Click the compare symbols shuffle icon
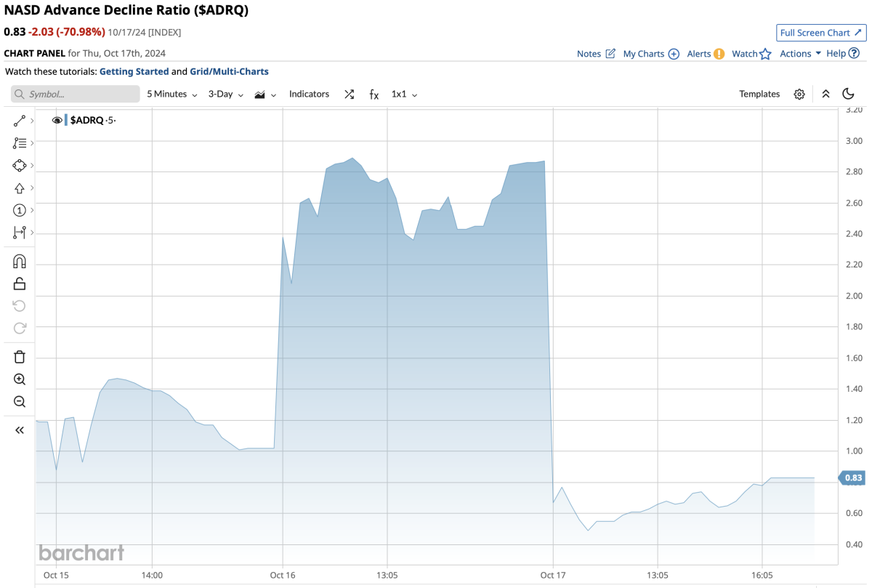The height and width of the screenshot is (588, 872). click(350, 94)
